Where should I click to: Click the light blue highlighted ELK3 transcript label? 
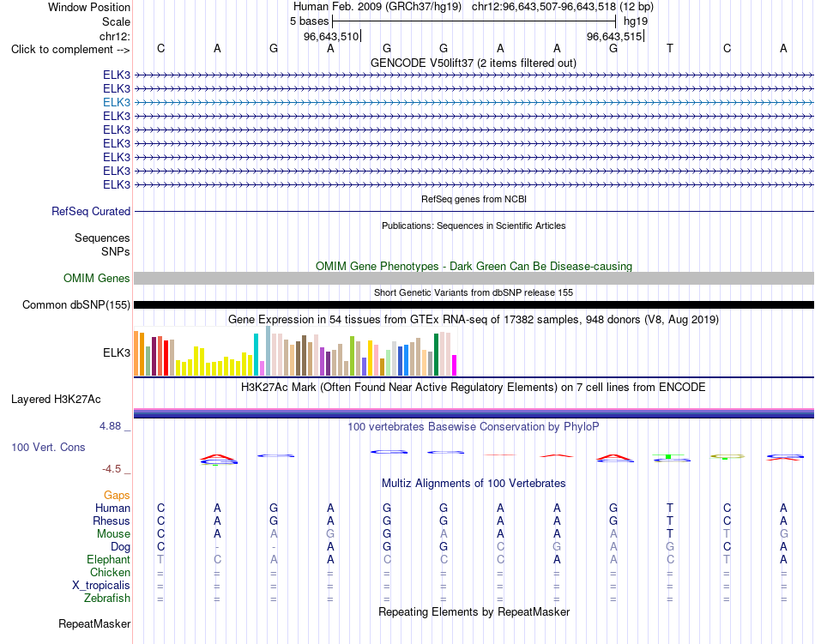117,102
